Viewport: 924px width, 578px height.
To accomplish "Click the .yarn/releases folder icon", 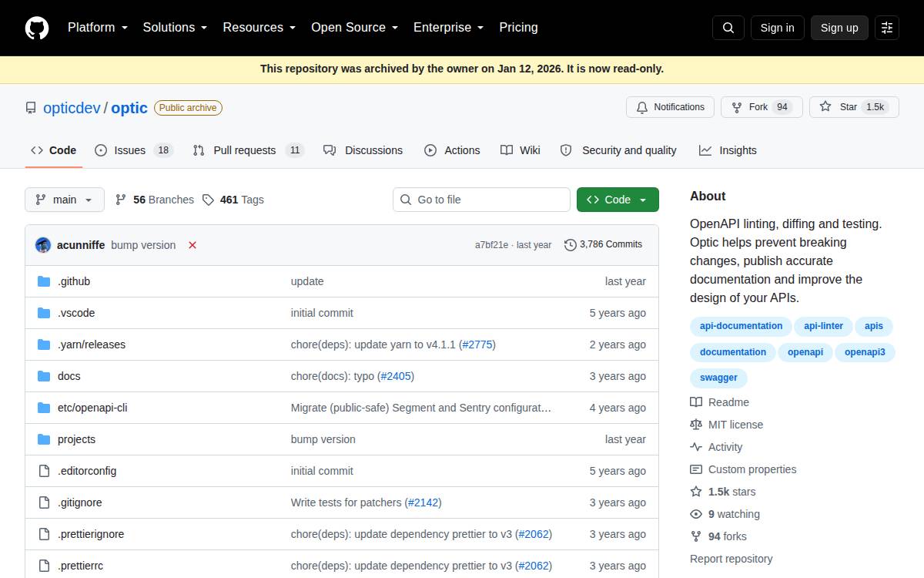I will (x=44, y=344).
